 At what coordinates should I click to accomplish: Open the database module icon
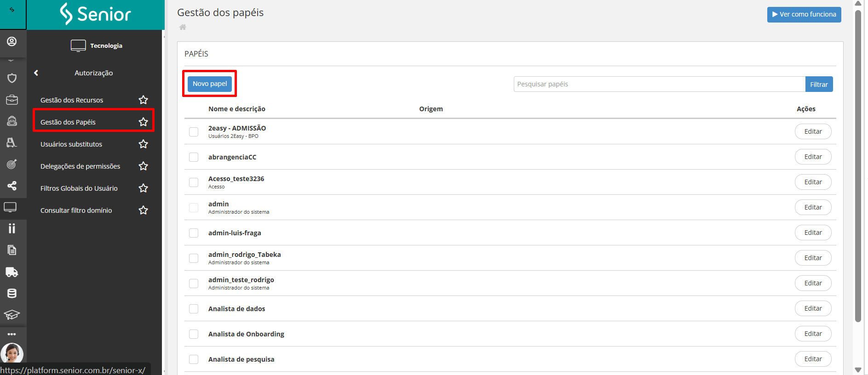click(12, 293)
